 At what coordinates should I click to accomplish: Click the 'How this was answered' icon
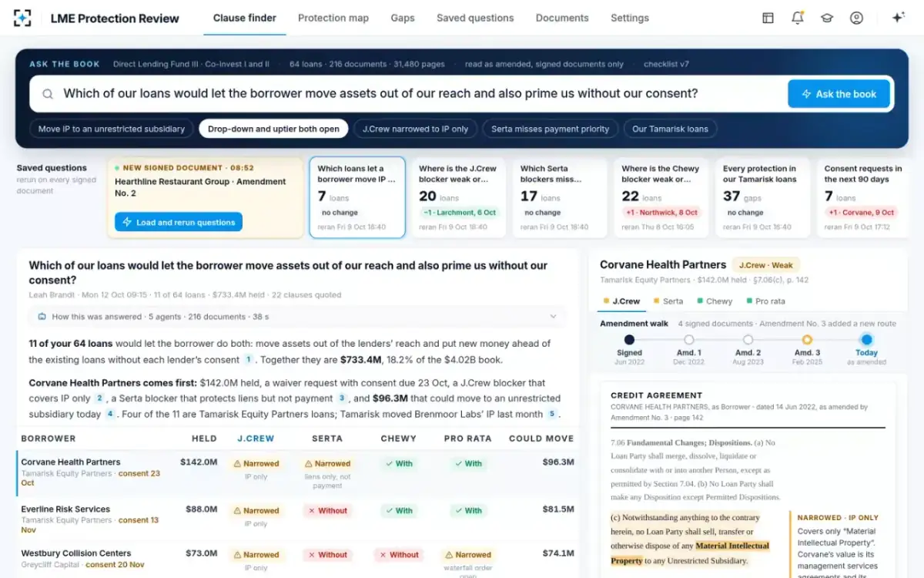[x=42, y=317]
